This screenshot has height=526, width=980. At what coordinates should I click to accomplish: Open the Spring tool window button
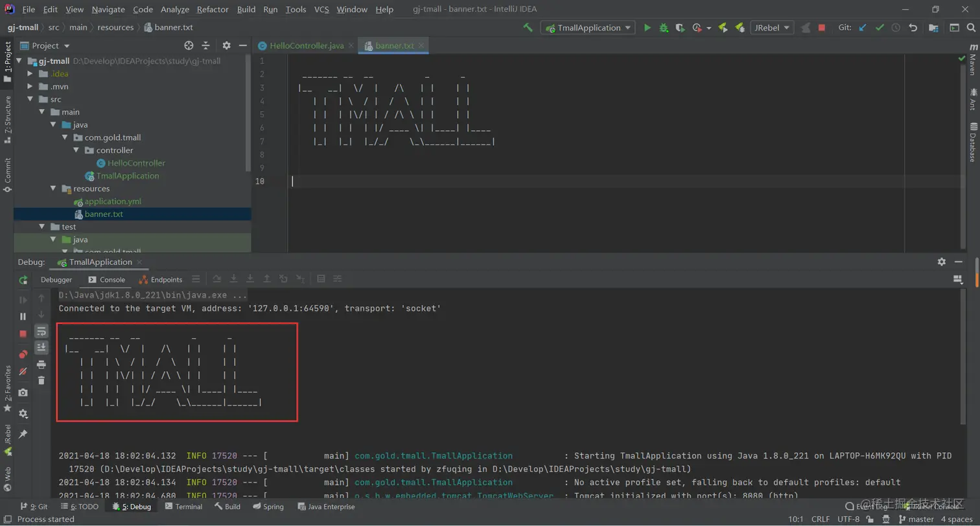click(x=268, y=507)
